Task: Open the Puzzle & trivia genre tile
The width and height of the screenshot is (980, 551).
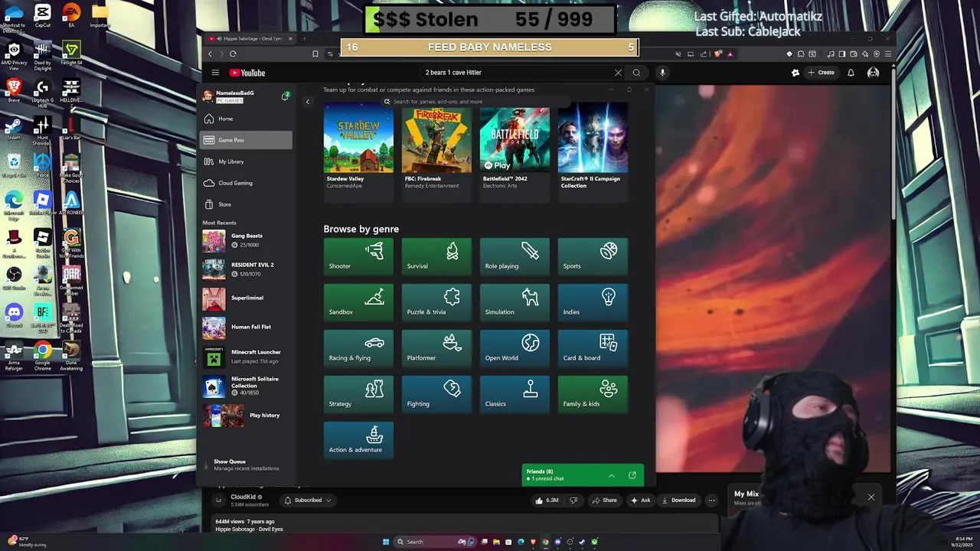Action: point(436,302)
